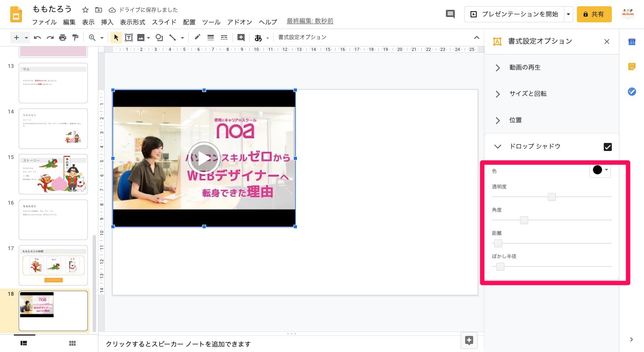Image resolution: width=644 pixels, height=352 pixels.
Task: Open the あ input tools dropdown
Action: click(x=268, y=38)
